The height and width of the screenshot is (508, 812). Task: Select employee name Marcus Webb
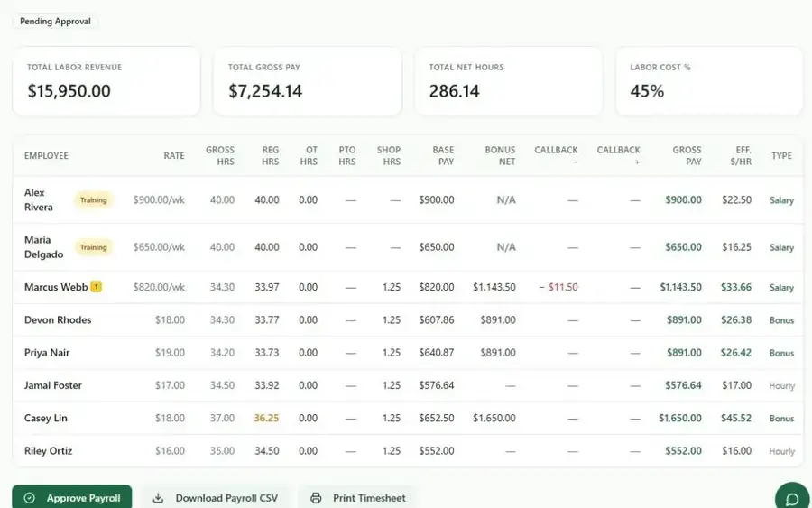tap(56, 287)
